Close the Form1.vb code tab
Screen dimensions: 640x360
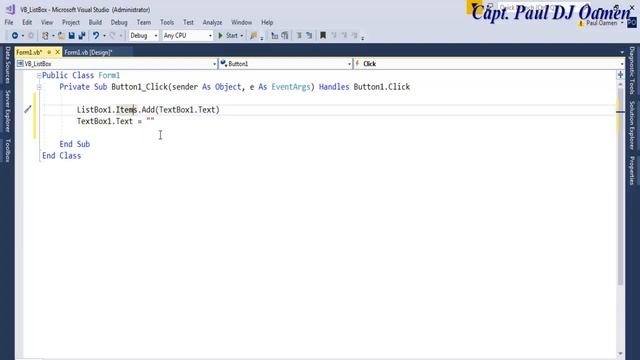(57, 52)
